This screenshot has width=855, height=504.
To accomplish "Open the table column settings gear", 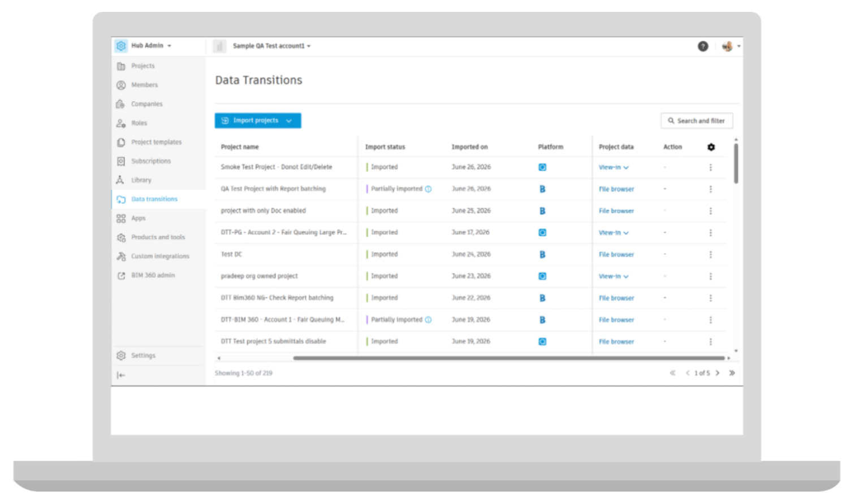I will 711,147.
